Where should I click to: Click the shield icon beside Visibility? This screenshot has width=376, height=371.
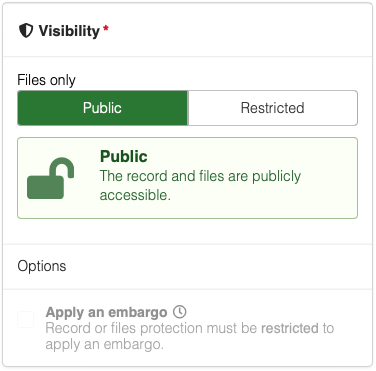pos(26,31)
